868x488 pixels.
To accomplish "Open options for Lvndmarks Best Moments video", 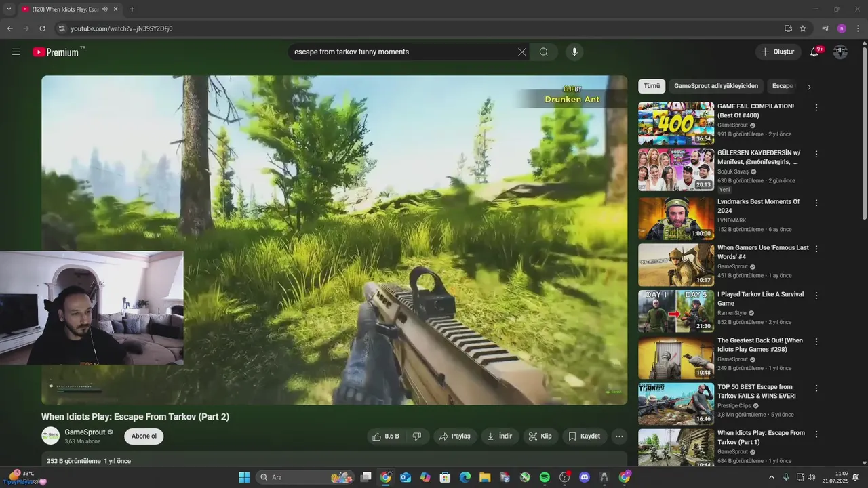I will (816, 203).
